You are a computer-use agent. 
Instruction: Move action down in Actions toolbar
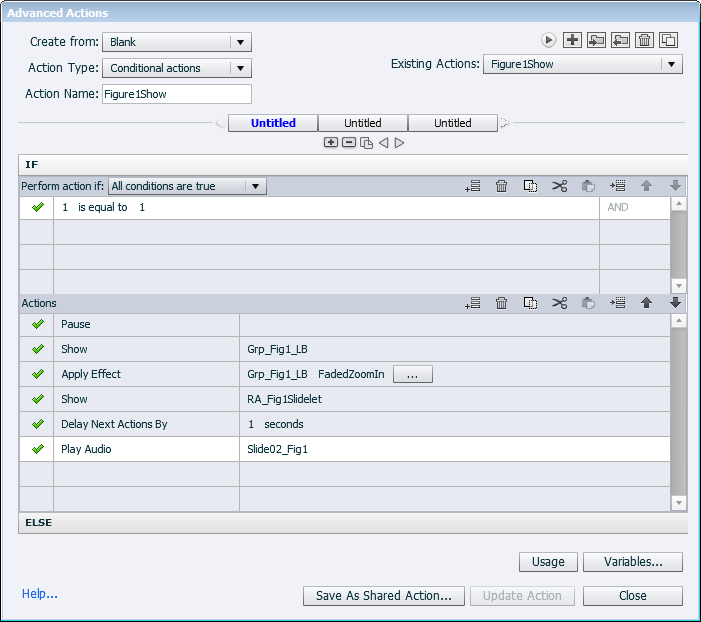675,303
